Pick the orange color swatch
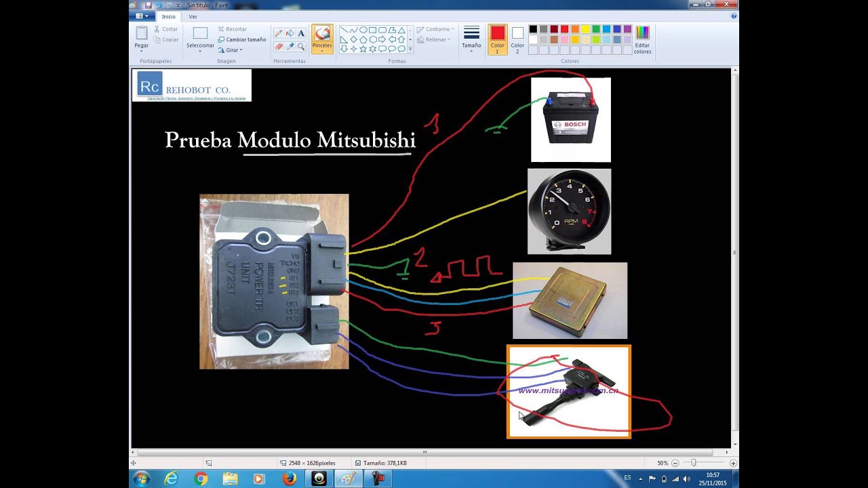Image resolution: width=868 pixels, height=488 pixels. [575, 29]
